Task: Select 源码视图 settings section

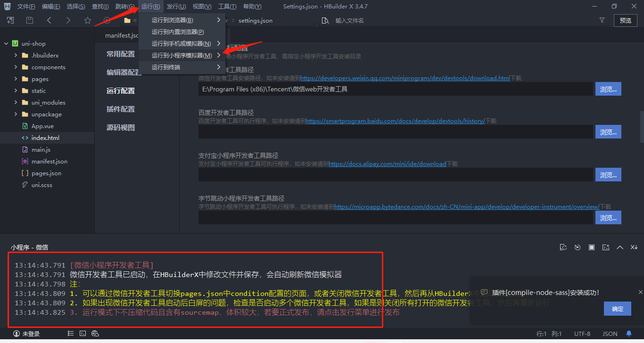Action: (121, 127)
